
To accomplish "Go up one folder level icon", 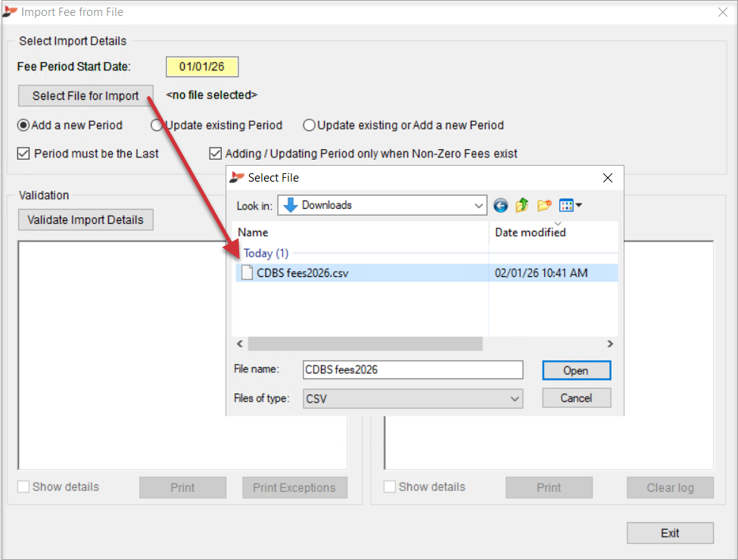I will (x=522, y=205).
